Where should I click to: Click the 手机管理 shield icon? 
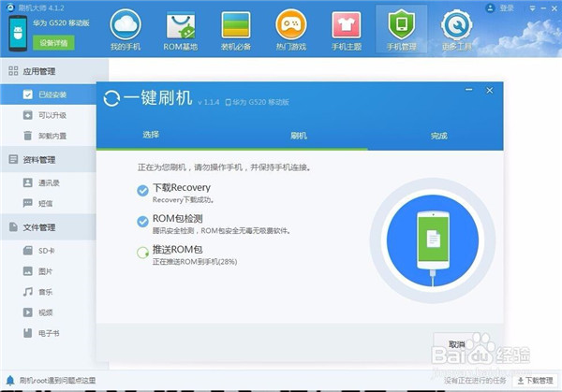tap(401, 25)
